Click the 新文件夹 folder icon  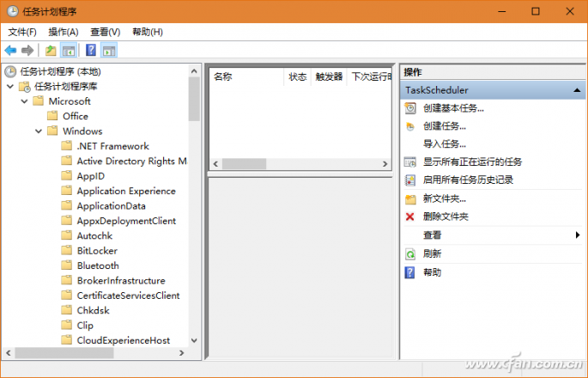tap(410, 199)
